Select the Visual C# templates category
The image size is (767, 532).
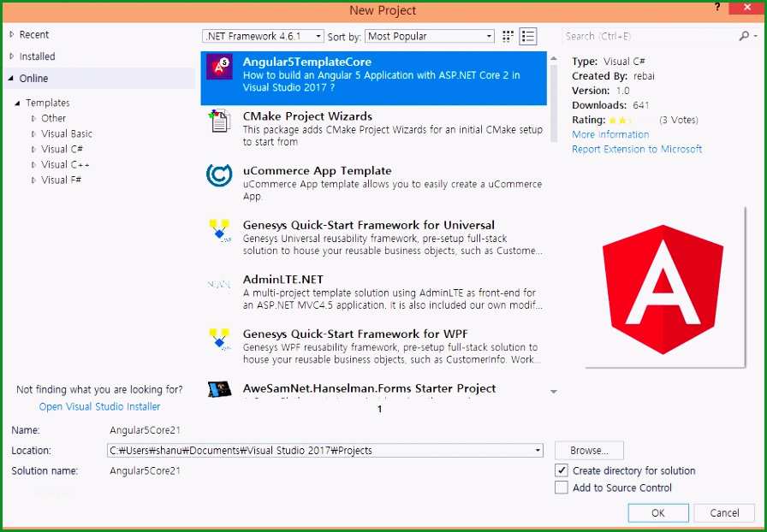(62, 149)
